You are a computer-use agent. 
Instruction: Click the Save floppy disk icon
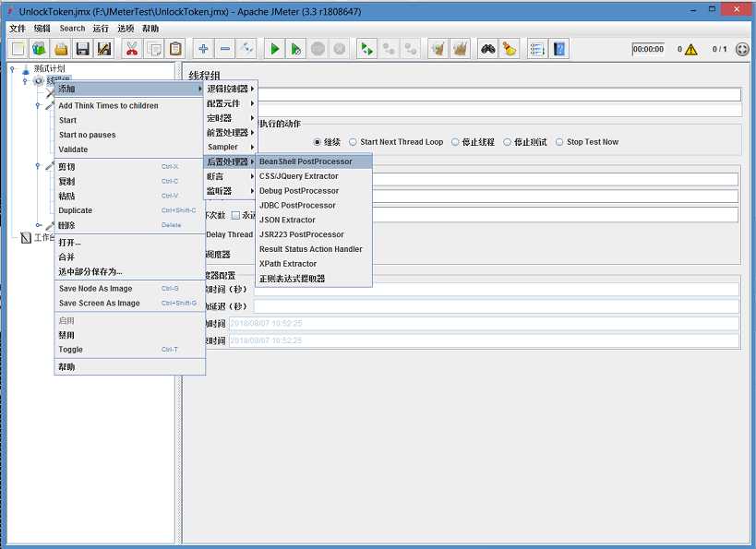tap(83, 49)
